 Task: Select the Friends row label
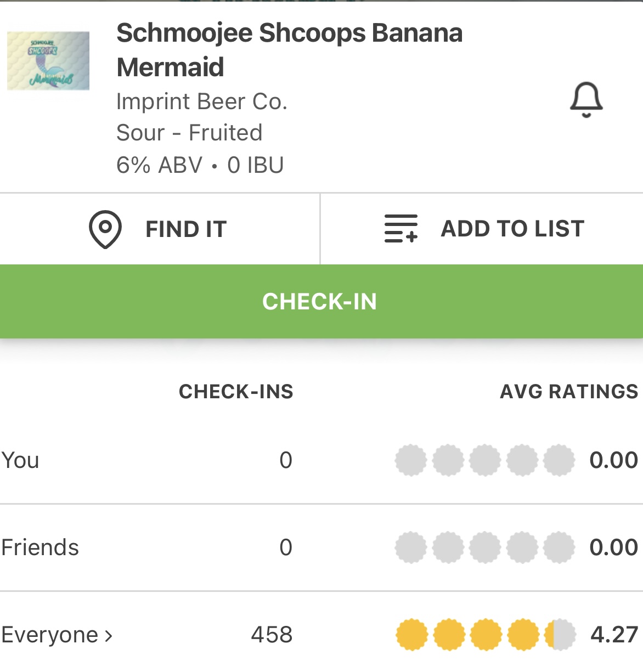pos(40,547)
